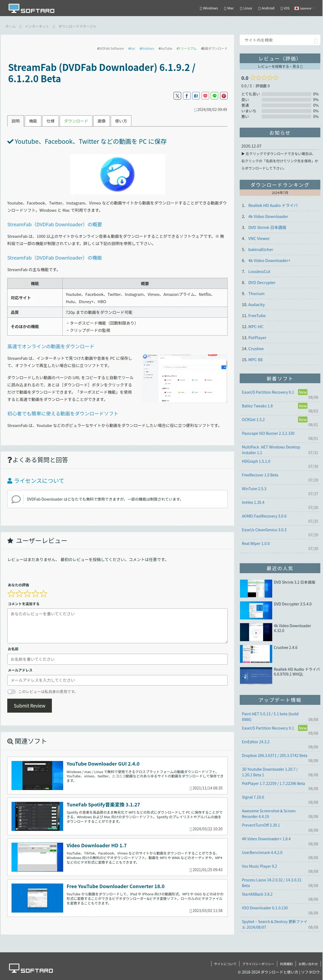The width and height of the screenshot is (323, 980).
Task: Go to Linux category in top menu
Action: (246, 8)
